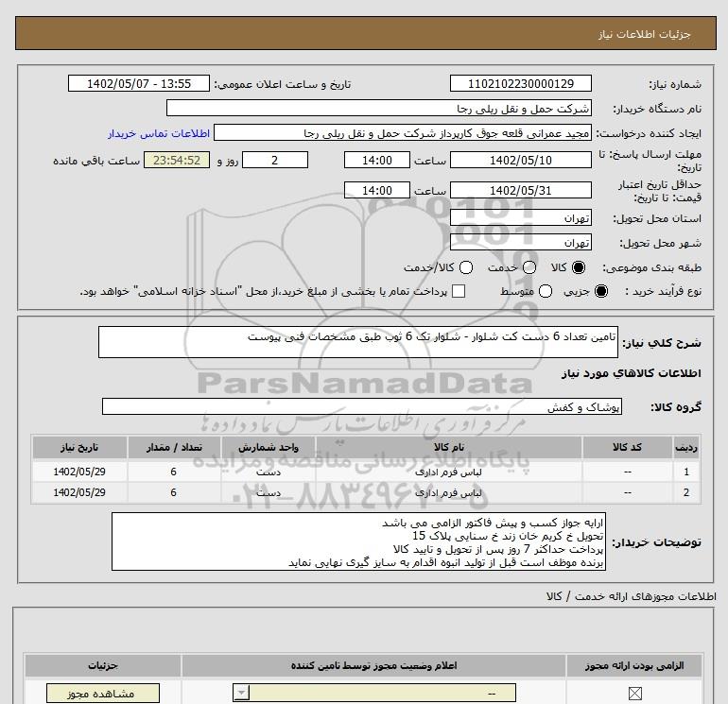Image resolution: width=728 pixels, height=704 pixels.
Task: Click delivery city field تهران
Action: click(520, 242)
